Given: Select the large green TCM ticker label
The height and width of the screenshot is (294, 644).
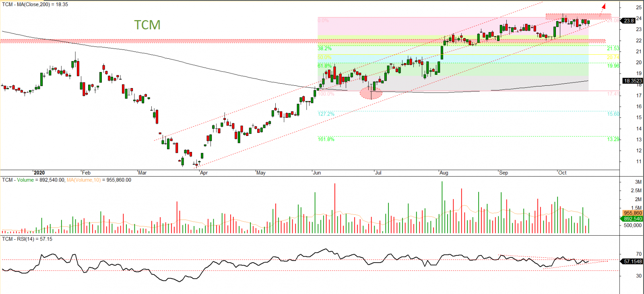Looking at the screenshot, I should [x=147, y=25].
